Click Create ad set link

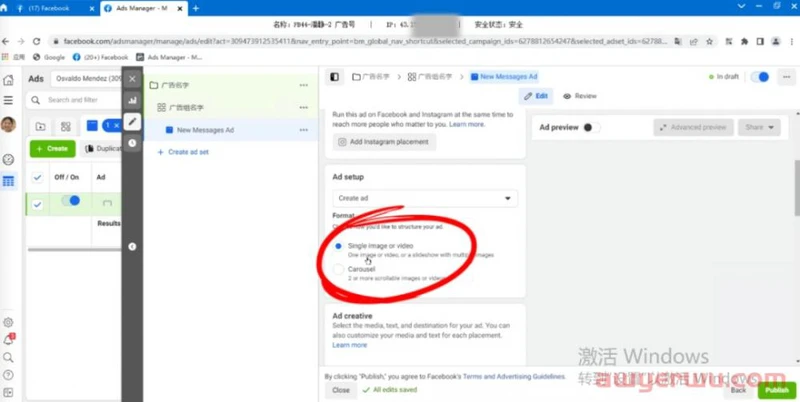tap(183, 152)
